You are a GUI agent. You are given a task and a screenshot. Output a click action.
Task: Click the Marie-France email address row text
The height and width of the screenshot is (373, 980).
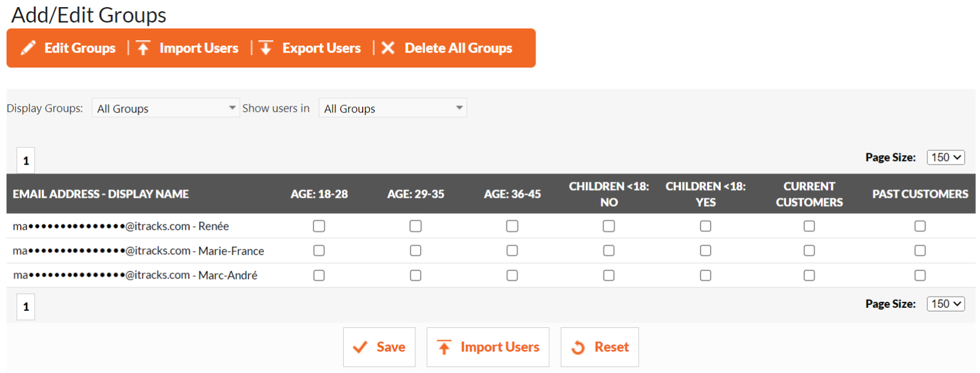tap(138, 251)
